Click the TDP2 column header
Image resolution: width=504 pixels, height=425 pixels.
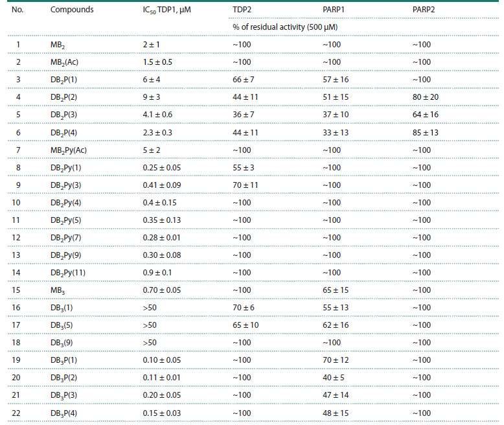click(242, 10)
